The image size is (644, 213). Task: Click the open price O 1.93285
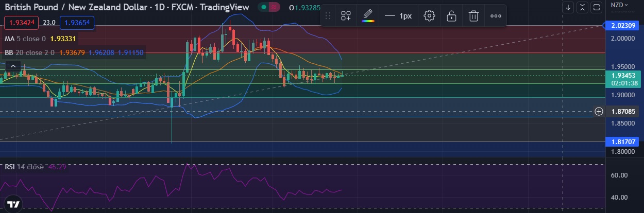coord(304,7)
